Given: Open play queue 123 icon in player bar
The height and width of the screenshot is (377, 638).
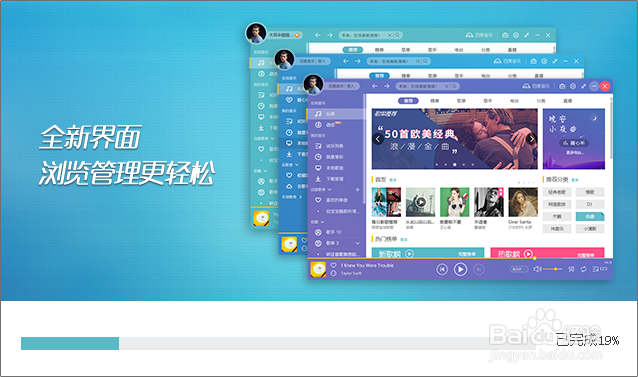Looking at the screenshot, I should 600,269.
